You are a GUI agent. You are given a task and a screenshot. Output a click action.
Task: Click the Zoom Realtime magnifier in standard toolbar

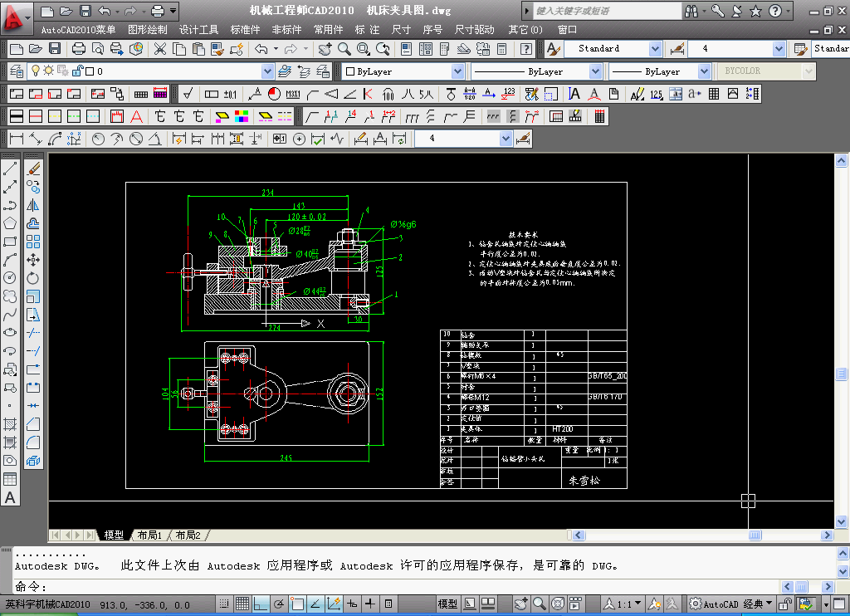(344, 49)
